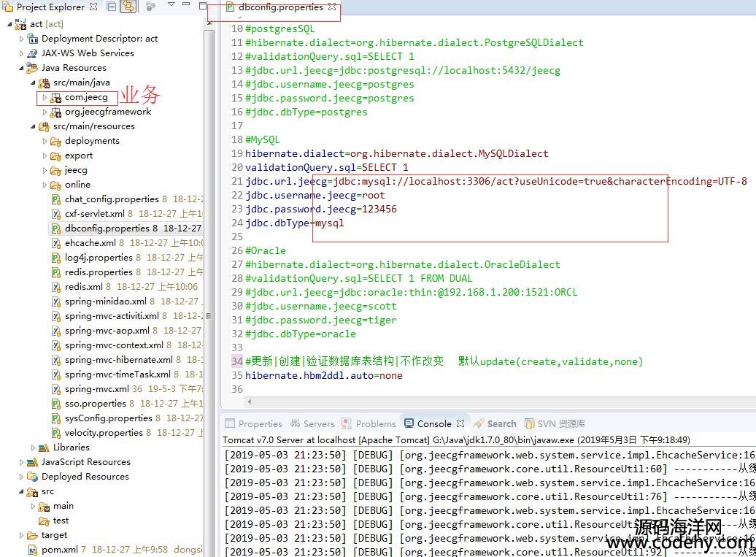Select spring-mvc-aop.xml in the tree
Screen dimensions: 756x557
[107, 331]
